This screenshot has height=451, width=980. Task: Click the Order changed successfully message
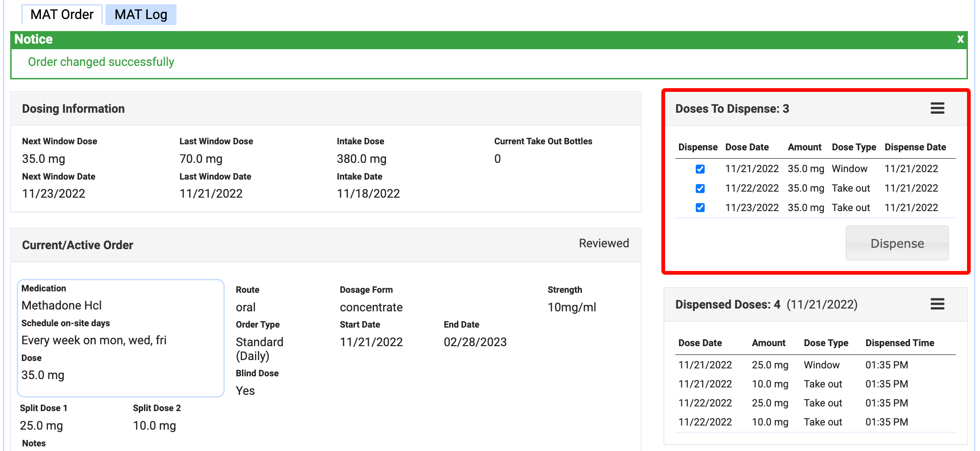tap(101, 62)
